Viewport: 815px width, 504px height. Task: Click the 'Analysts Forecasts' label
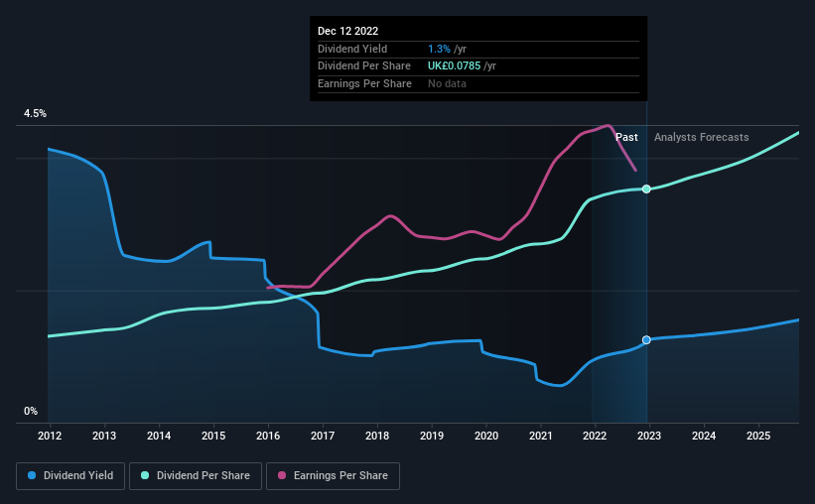[x=701, y=137]
